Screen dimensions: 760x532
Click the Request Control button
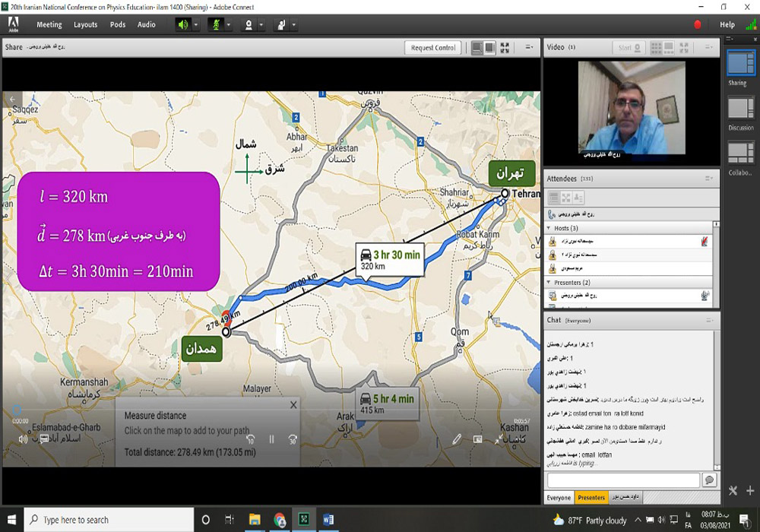pos(433,48)
